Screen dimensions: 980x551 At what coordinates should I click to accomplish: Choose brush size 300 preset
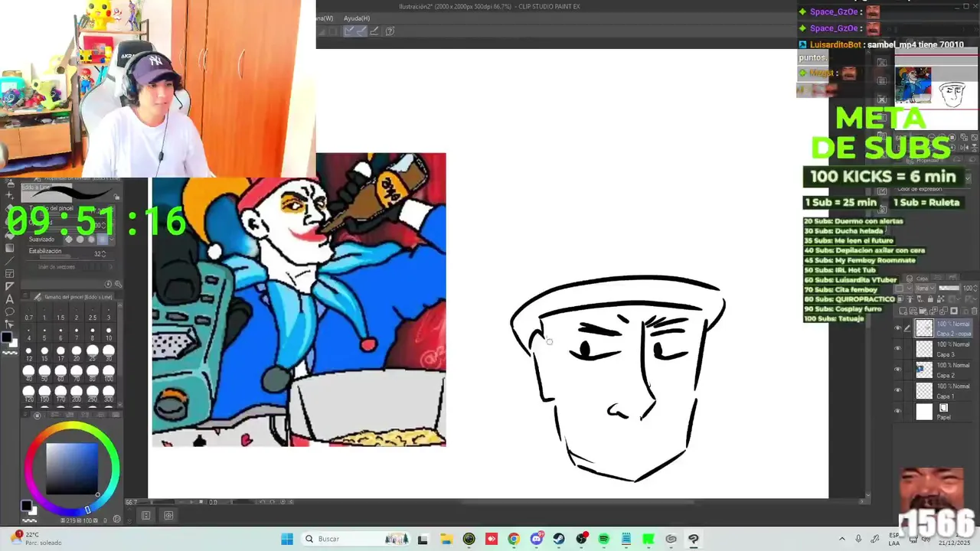(109, 393)
